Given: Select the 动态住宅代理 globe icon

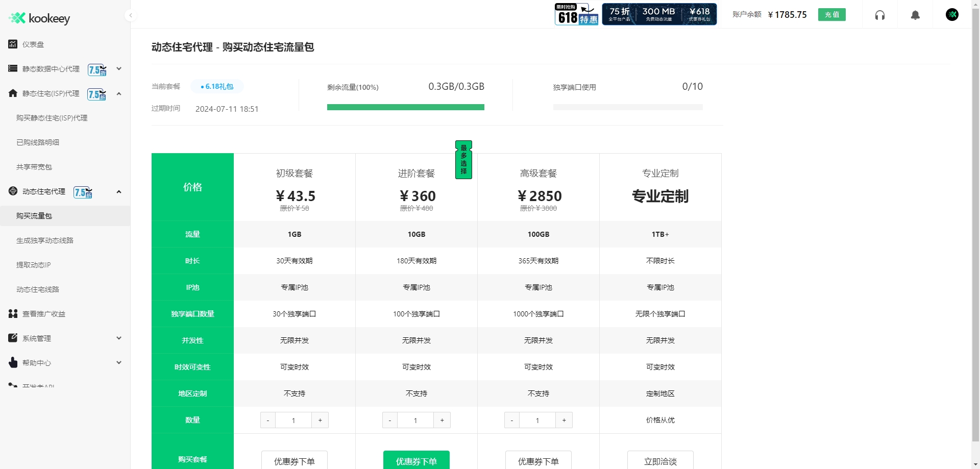Looking at the screenshot, I should (13, 191).
